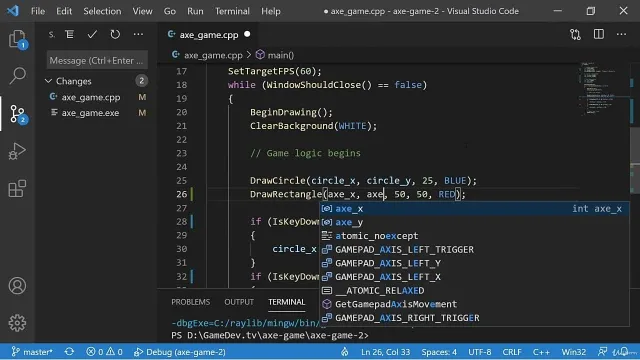640x360 pixels.
Task: Click the commit Message input box
Action: (x=97, y=60)
